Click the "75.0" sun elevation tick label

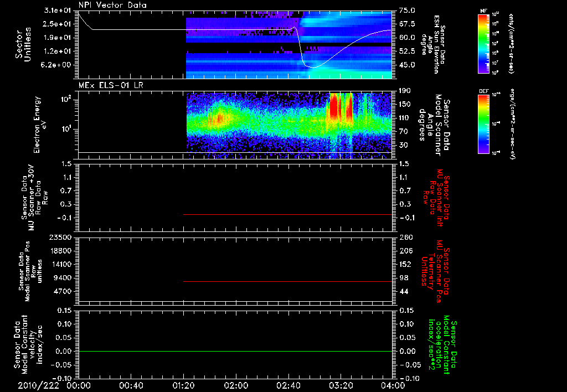coord(407,11)
